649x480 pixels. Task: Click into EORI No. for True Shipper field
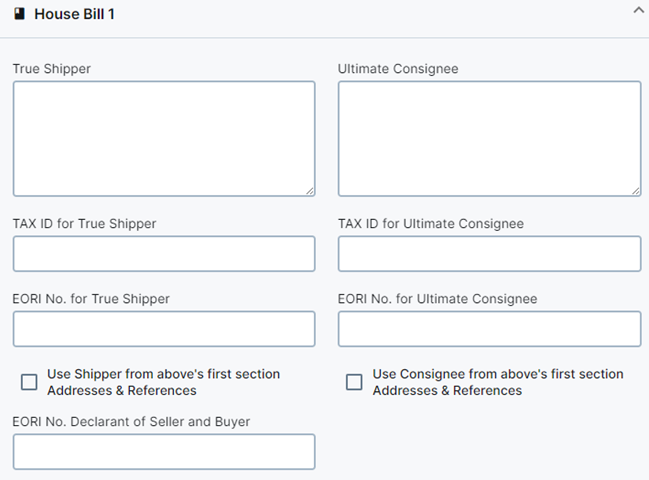163,329
